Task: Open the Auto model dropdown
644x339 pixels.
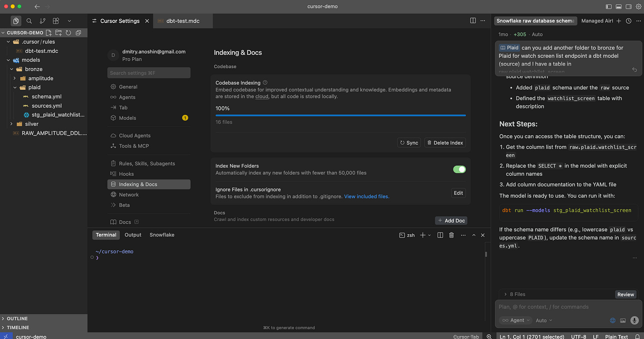Action: click(544, 320)
